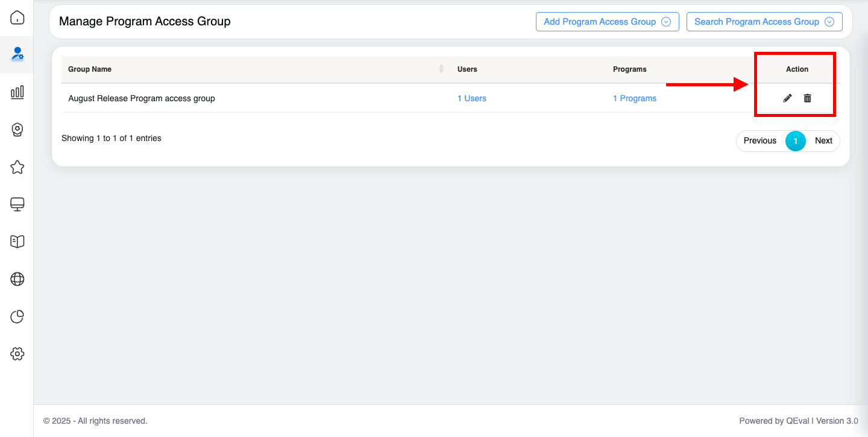Go to Next page
Viewport: 868px width, 437px height.
(823, 140)
